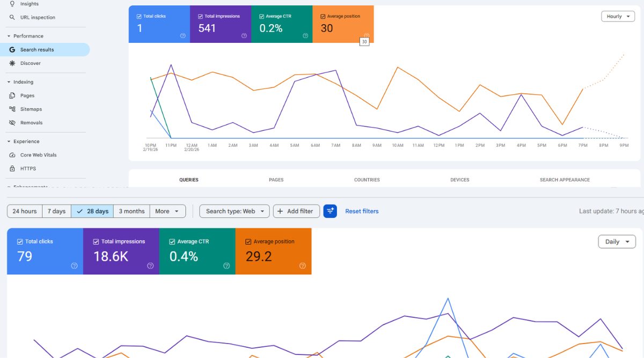Click help icon on lower Total clicks card
The height and width of the screenshot is (358, 644).
tap(74, 266)
